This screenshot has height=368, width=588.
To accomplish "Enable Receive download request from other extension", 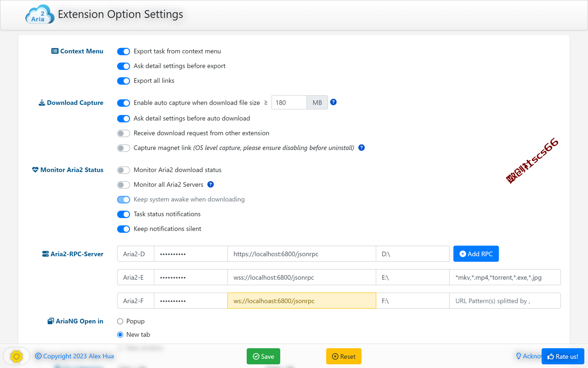I will pyautogui.click(x=124, y=133).
